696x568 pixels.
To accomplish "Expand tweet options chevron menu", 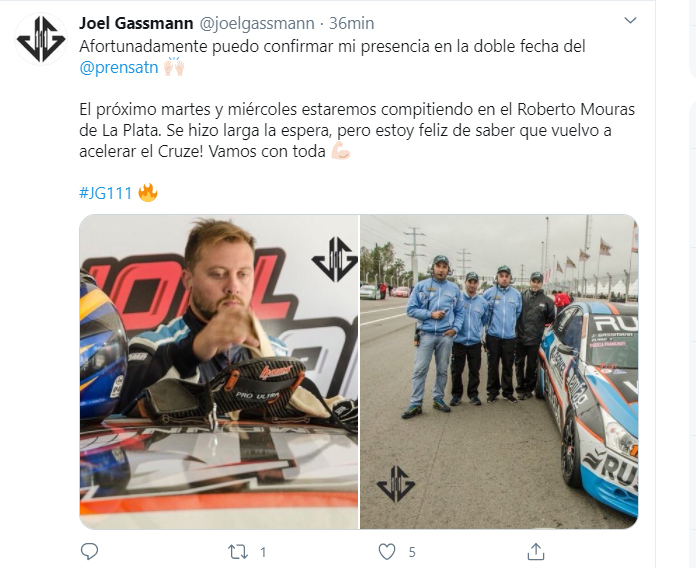I will [630, 20].
